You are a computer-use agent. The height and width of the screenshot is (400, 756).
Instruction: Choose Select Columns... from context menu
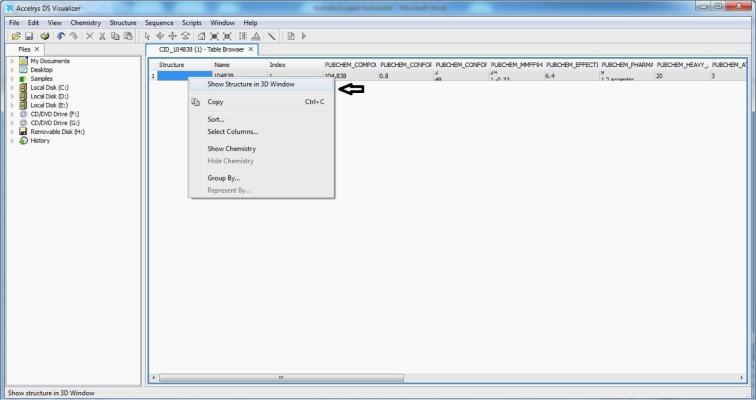tap(232, 131)
